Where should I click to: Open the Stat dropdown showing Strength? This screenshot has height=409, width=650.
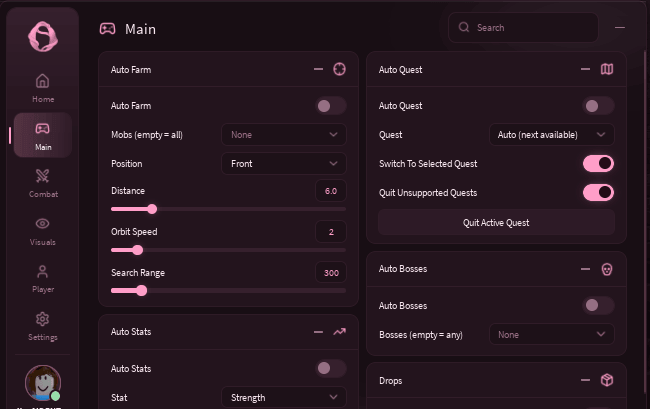coord(284,397)
